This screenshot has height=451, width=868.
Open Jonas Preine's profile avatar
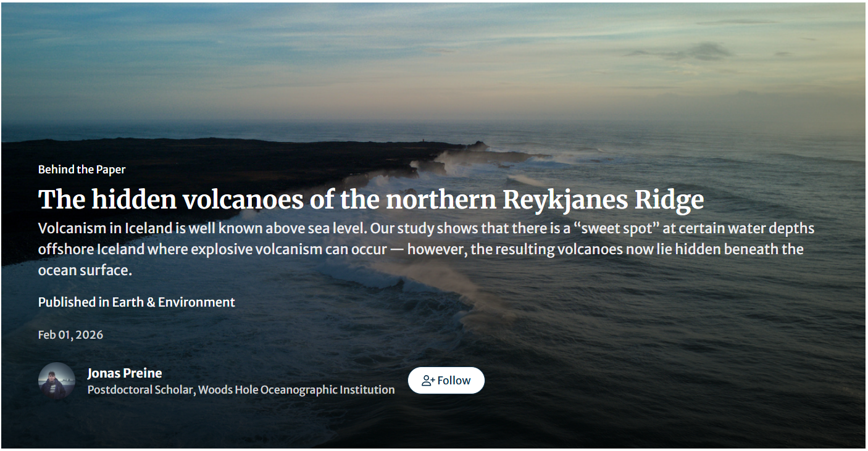(57, 381)
